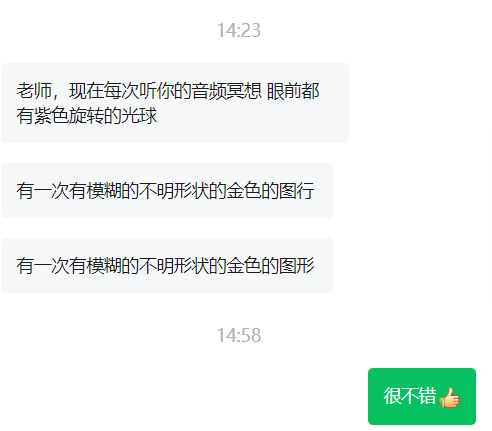Click the 14:23 timestamp
The image size is (492, 431).
239,30
